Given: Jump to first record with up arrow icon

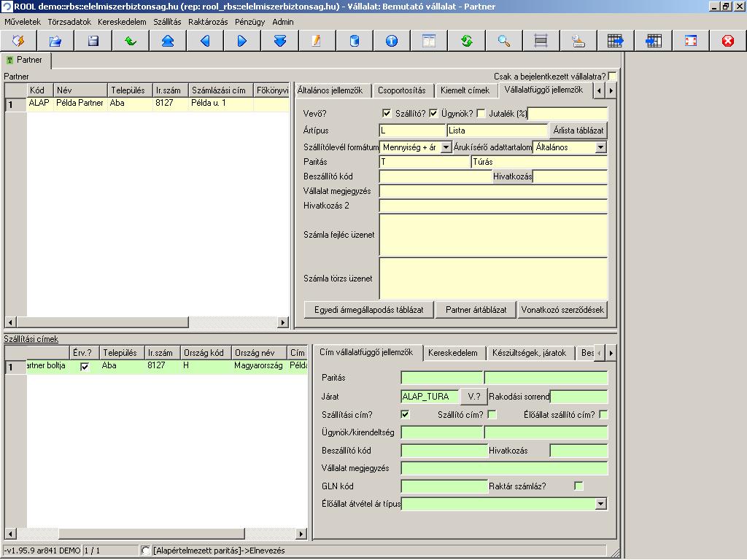Looking at the screenshot, I should 168,41.
